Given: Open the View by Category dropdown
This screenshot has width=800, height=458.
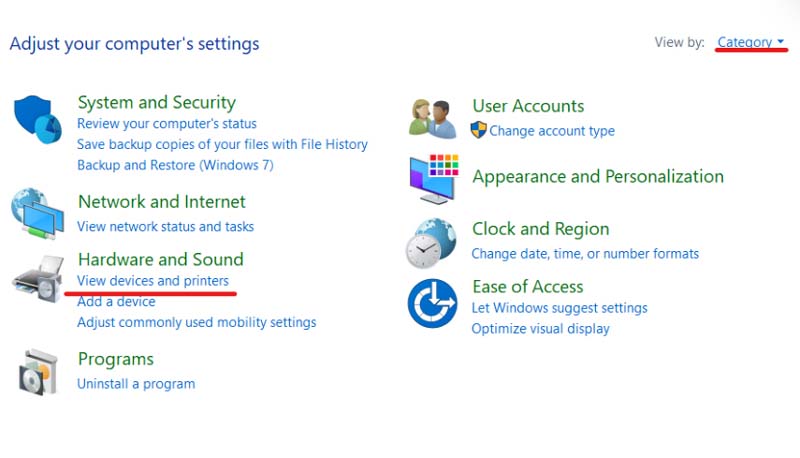Looking at the screenshot, I should tap(751, 42).
